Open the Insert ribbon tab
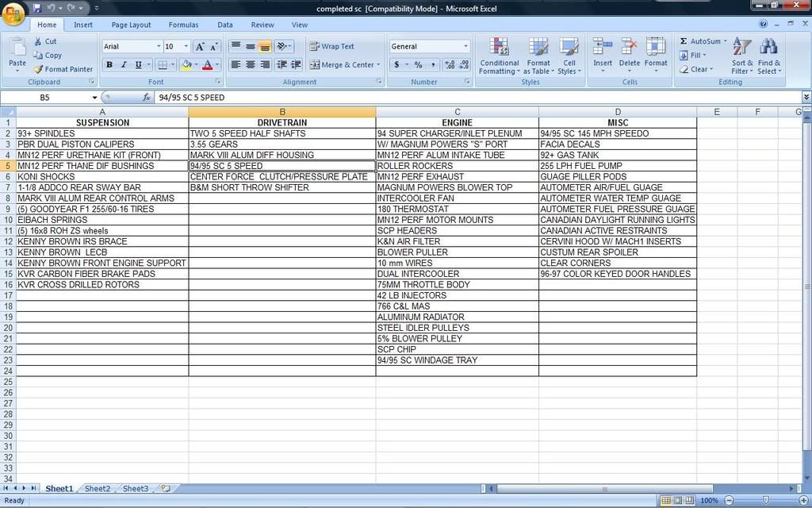 point(82,25)
